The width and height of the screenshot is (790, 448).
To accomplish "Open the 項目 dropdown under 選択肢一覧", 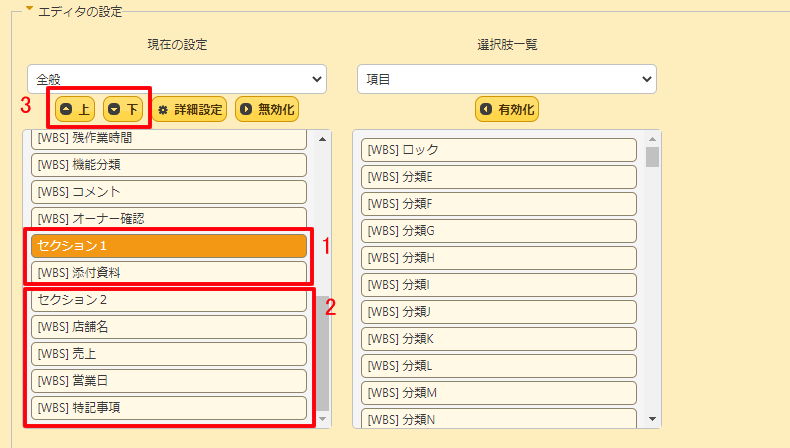I will pos(507,79).
